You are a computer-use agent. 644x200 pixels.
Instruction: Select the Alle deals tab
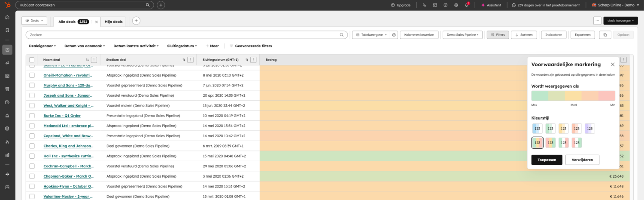click(67, 22)
